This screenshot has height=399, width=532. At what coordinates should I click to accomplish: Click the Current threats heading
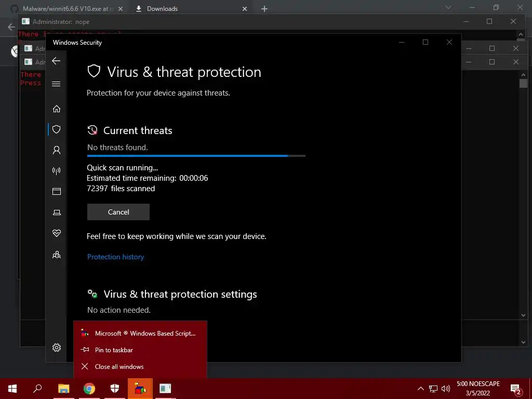[x=138, y=130]
